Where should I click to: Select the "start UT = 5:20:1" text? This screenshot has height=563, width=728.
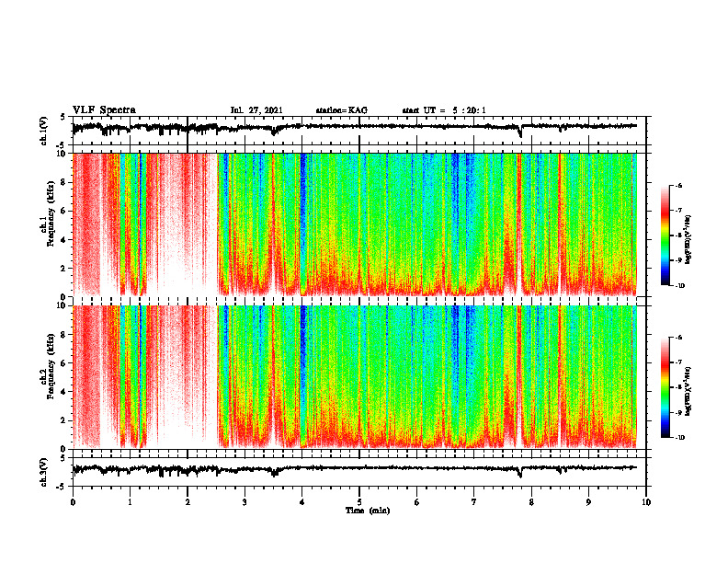[x=444, y=110]
